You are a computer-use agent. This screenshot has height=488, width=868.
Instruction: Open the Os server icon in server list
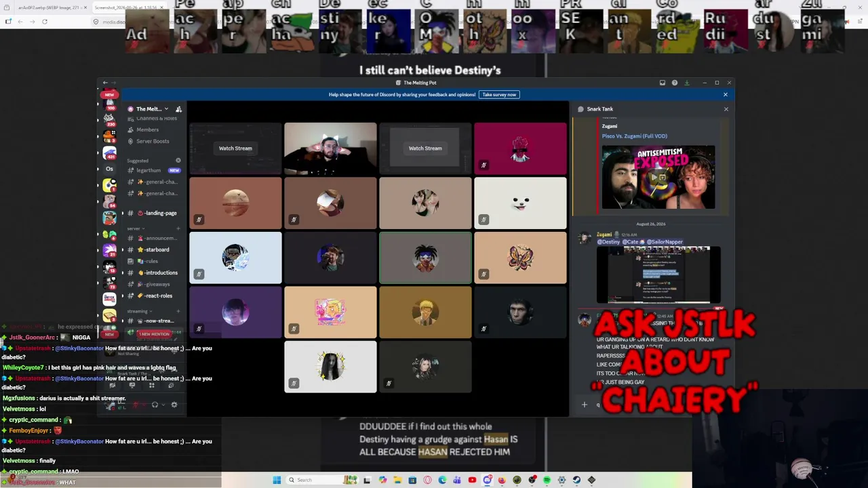click(x=109, y=169)
